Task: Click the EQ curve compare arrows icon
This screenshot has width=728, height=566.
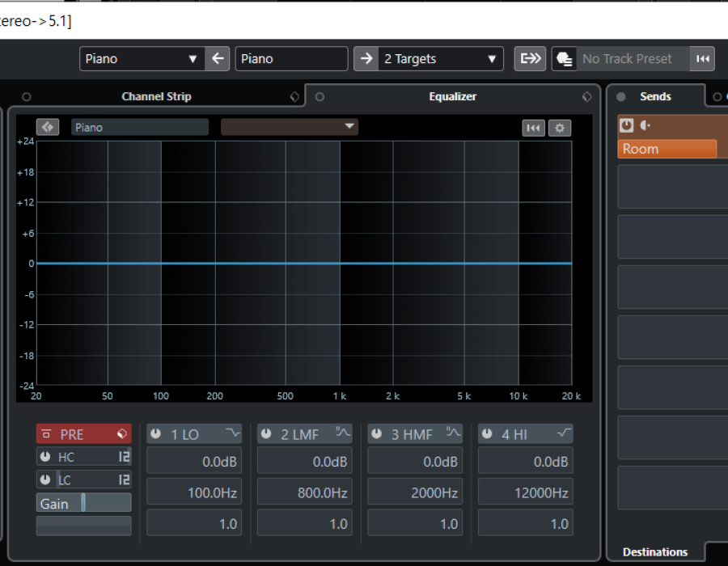Action: coord(48,127)
